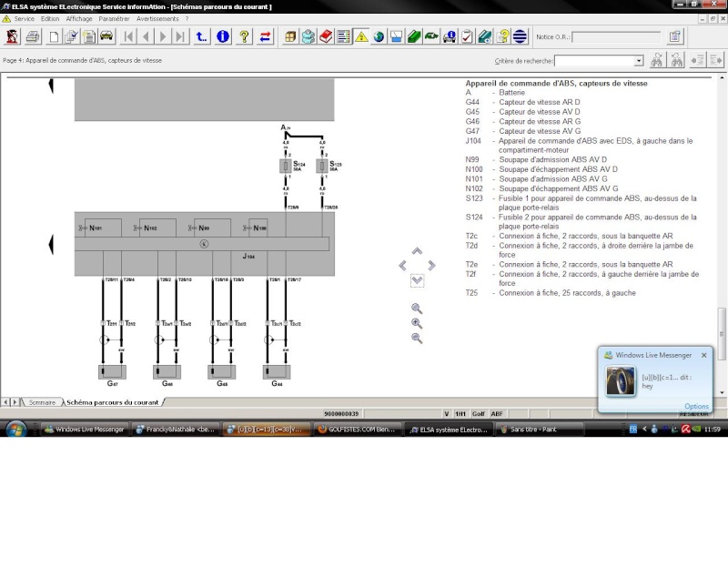Open the Edition menu

point(50,19)
